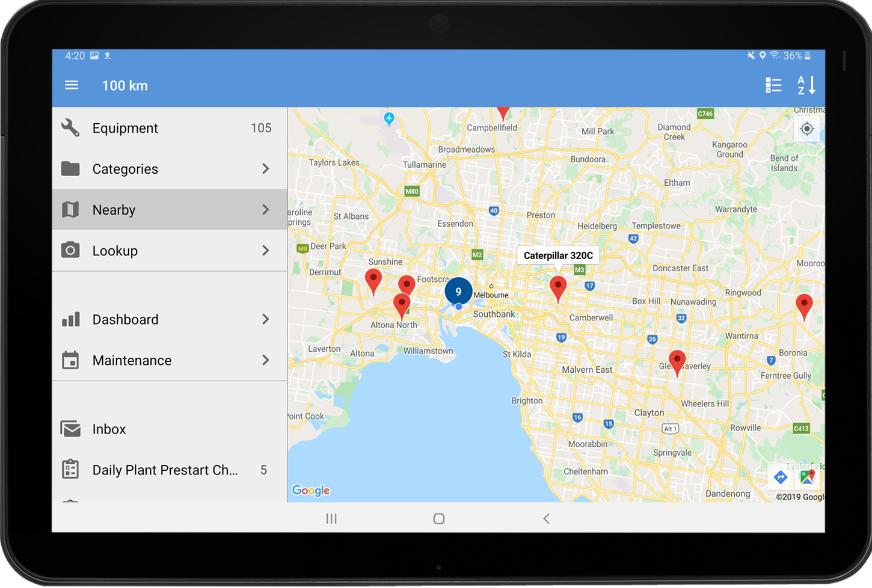
Task: Open the hamburger navigation menu
Action: [72, 85]
